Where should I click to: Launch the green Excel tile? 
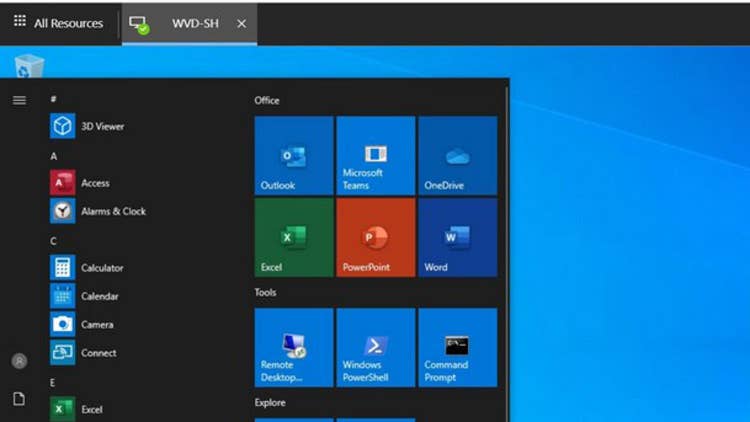pos(293,237)
